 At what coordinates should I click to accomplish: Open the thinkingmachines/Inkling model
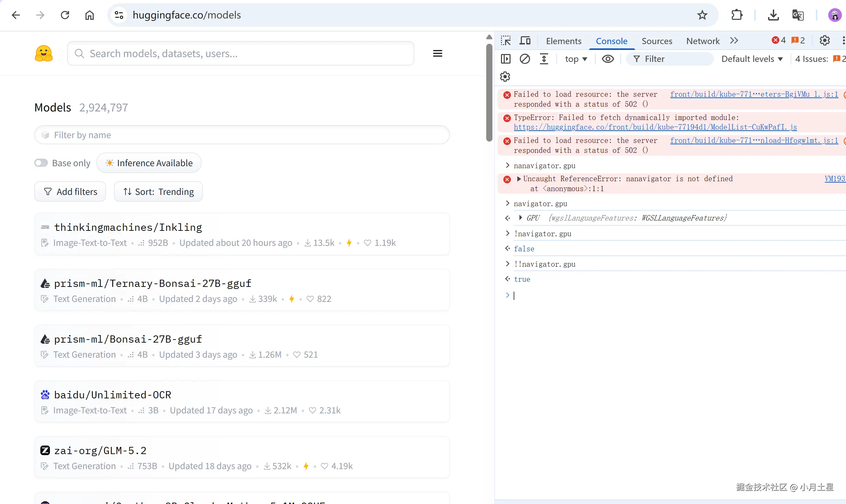128,227
